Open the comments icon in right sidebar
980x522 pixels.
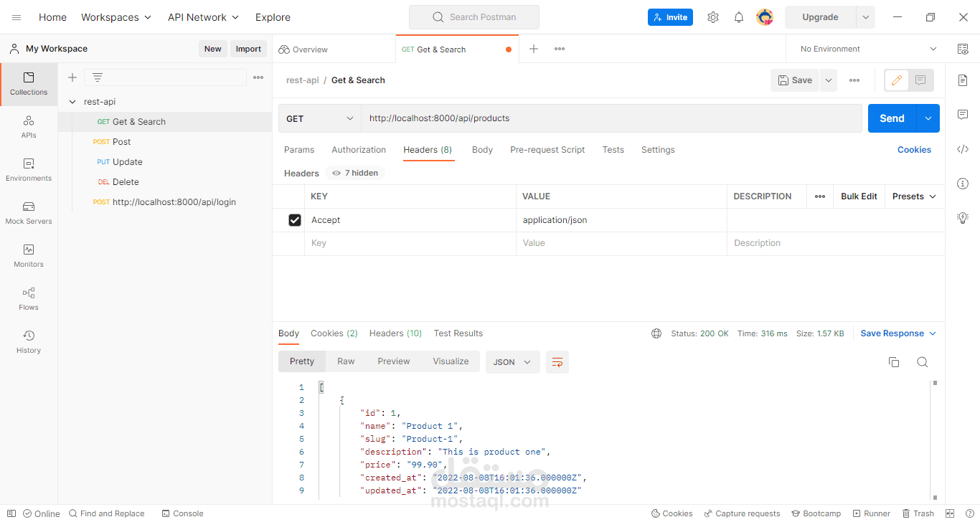pyautogui.click(x=963, y=115)
